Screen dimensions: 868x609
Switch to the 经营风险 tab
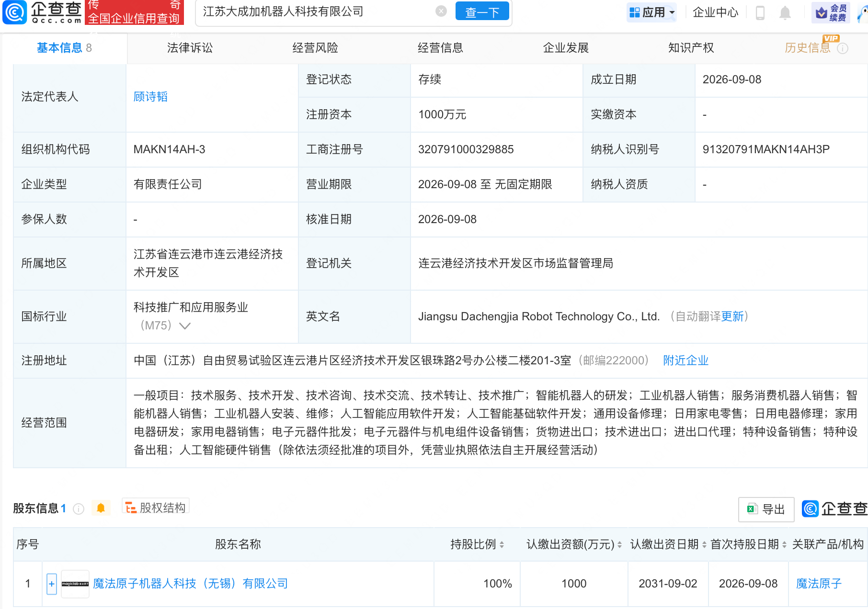click(x=315, y=48)
